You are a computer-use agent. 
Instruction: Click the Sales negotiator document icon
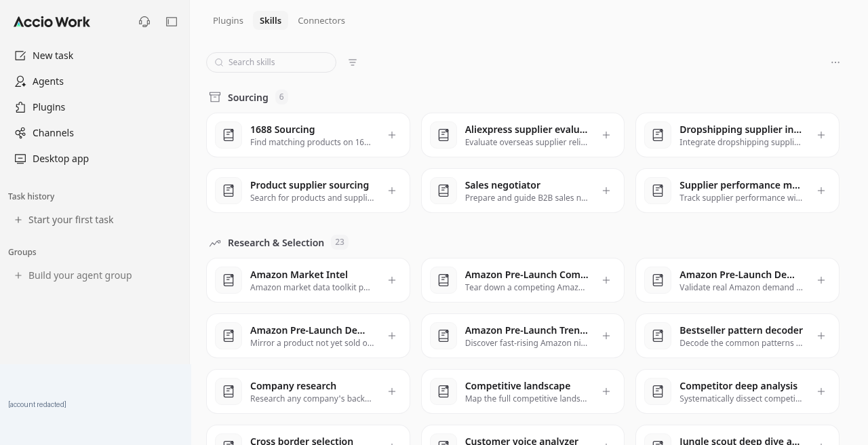point(443,191)
